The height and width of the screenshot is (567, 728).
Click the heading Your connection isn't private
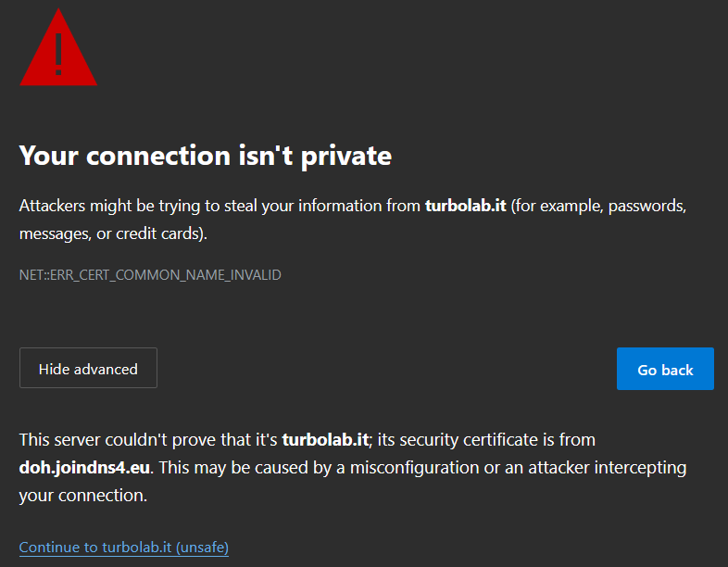click(x=205, y=156)
